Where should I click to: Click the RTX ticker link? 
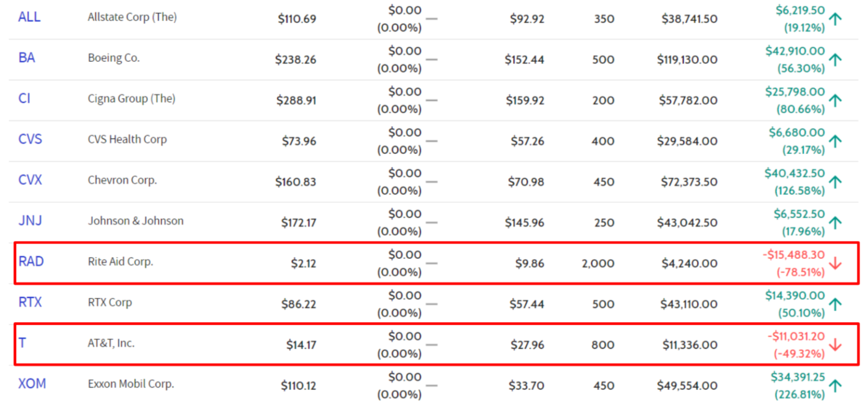tap(30, 303)
